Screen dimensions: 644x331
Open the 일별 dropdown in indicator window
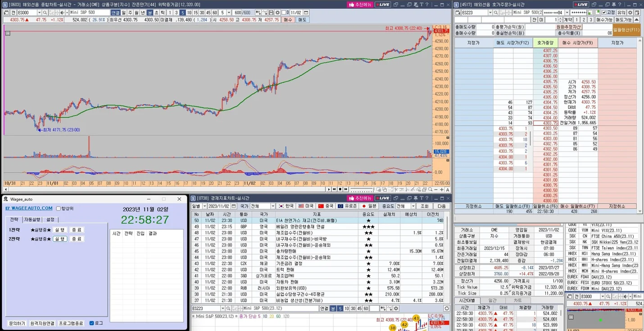coord(204,206)
